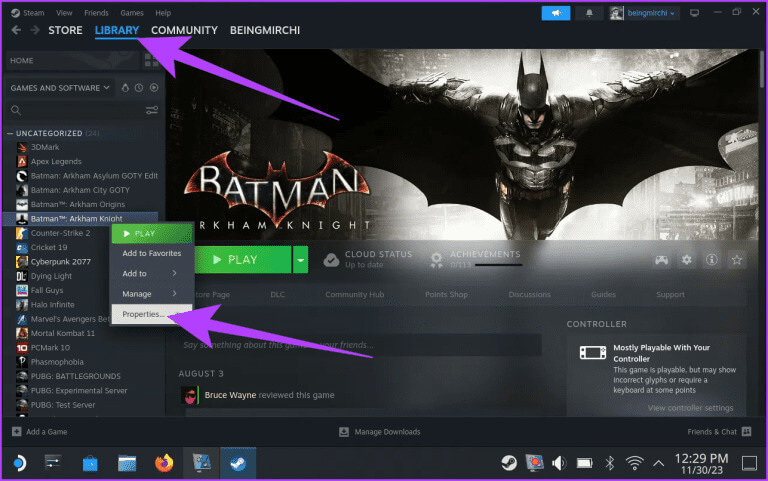The image size is (768, 481).
Task: Open the Guides link
Action: pos(603,294)
